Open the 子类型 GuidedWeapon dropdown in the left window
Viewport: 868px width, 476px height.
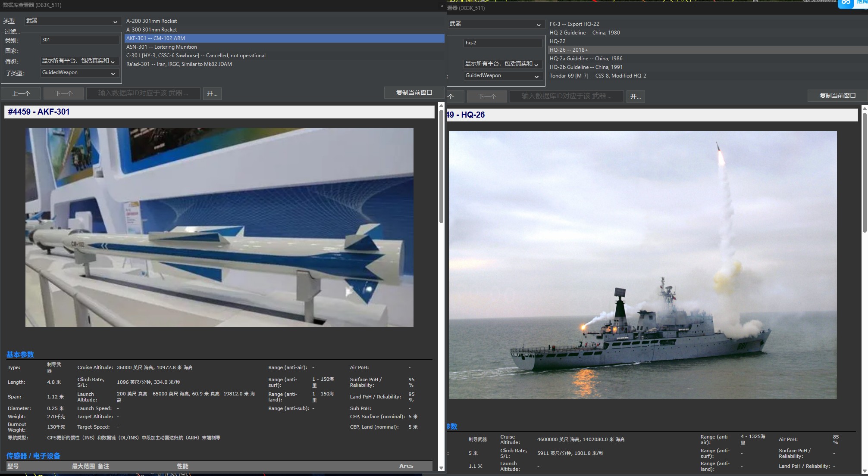tap(79, 73)
